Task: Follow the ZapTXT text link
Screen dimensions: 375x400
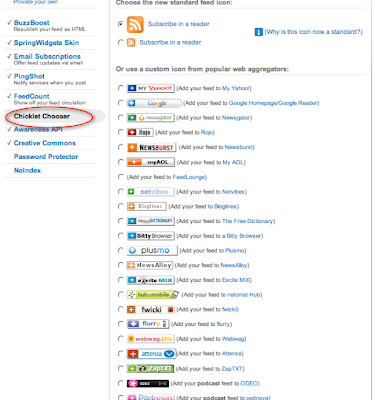Action: 232,369
